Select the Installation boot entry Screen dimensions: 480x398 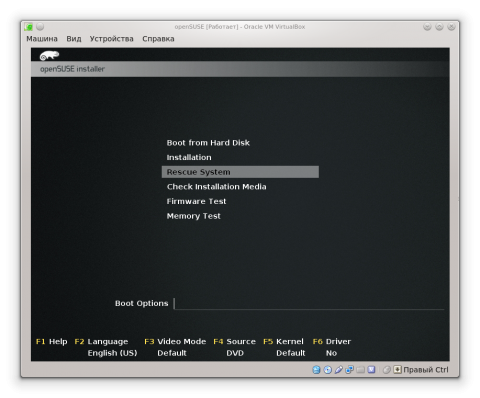[189, 157]
